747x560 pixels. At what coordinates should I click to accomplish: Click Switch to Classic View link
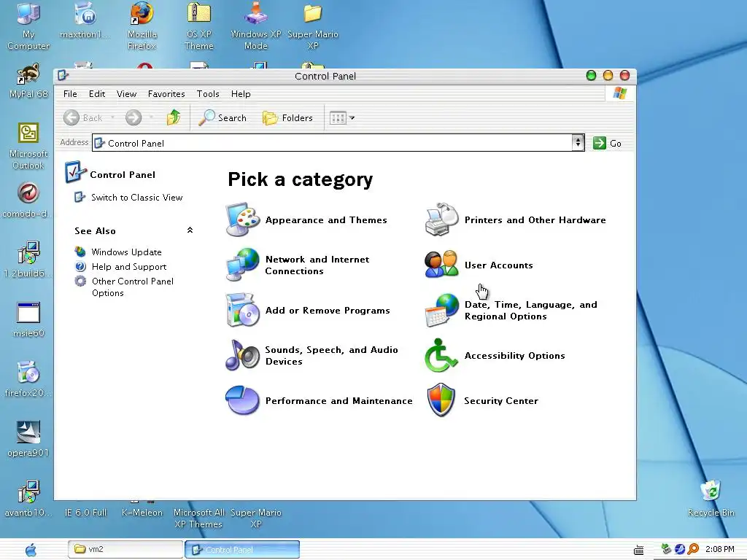136,197
